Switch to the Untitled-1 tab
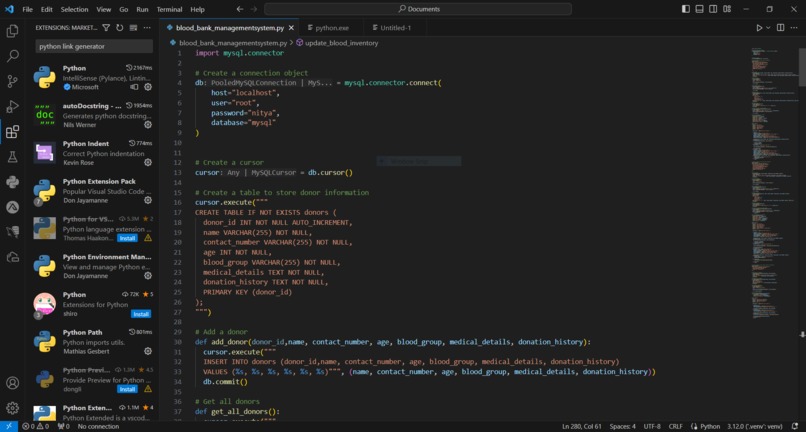The height and width of the screenshot is (432, 806). (x=394, y=28)
